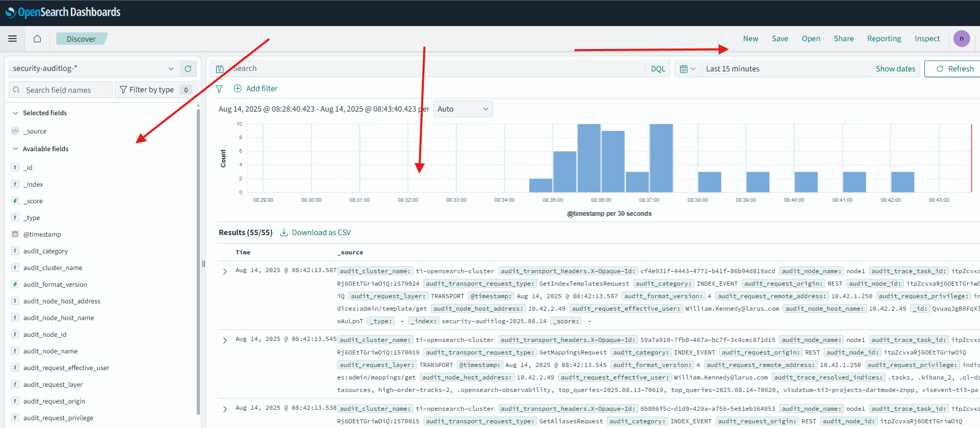Viewport: 980px width, 428px height.
Task: Click Download as CSV link
Action: (316, 233)
